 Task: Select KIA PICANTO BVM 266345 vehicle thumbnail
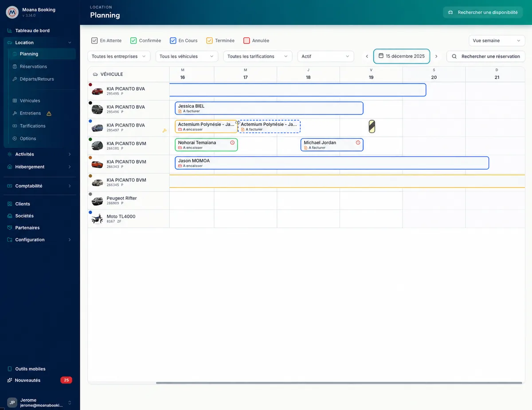97,182
